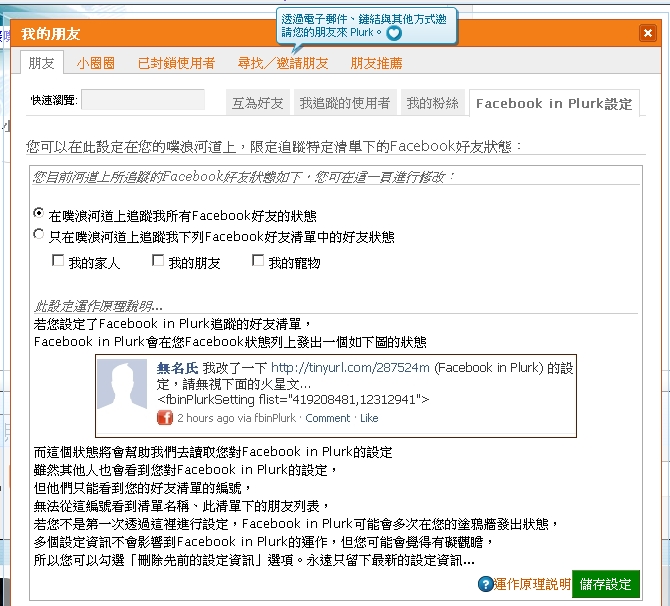The width and height of the screenshot is (670, 606).
Task: Select the Facebook in Plurk設定 sub-tab
Action: (x=554, y=103)
